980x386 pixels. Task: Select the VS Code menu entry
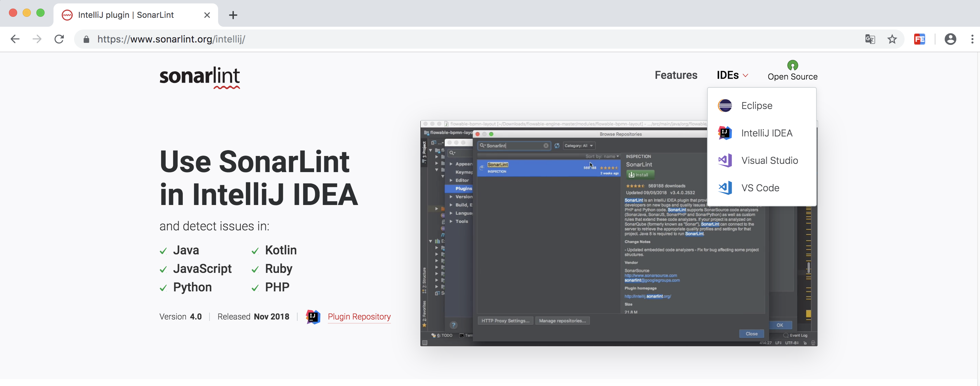coord(760,188)
